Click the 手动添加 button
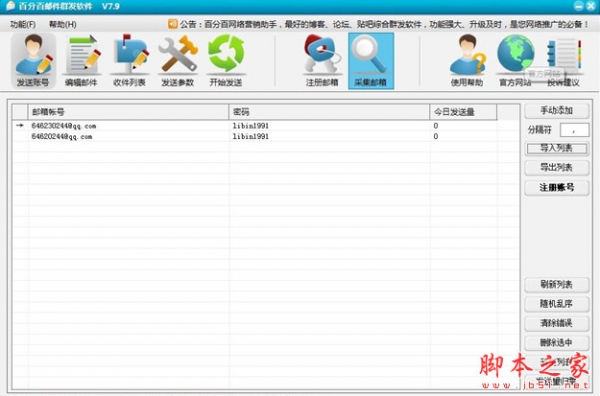Image resolution: width=600 pixels, height=396 pixels. 556,111
